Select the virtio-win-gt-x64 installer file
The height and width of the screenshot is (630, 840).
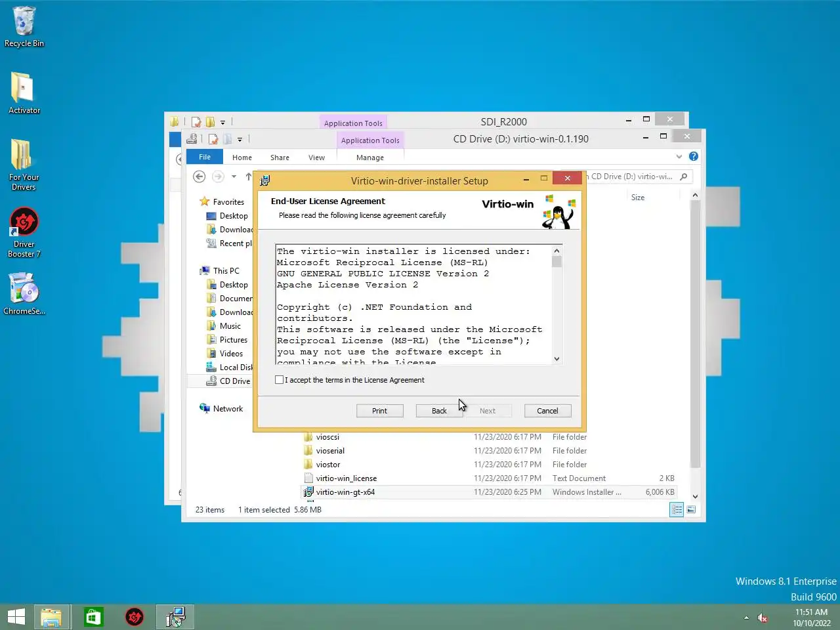tap(345, 492)
